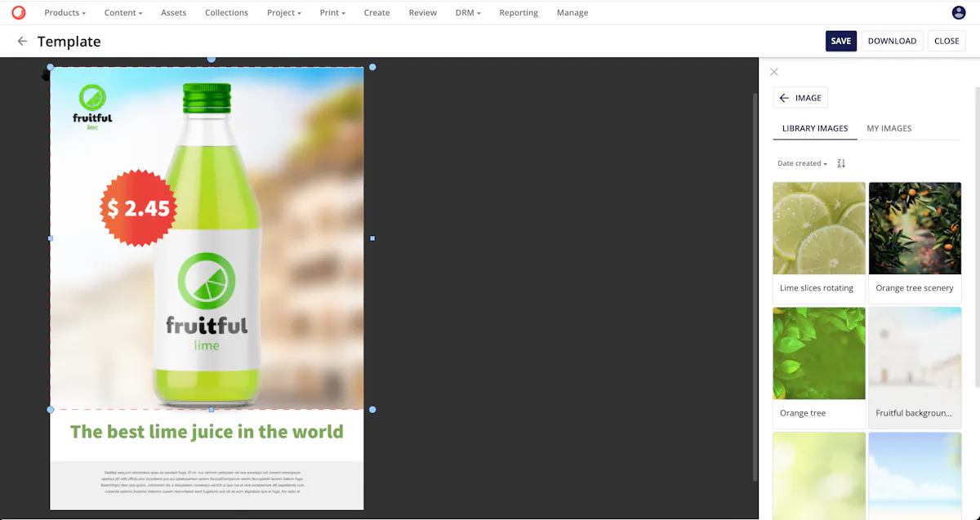Go back using the arrow beside Template
The height and width of the screenshot is (520, 980).
click(x=22, y=42)
